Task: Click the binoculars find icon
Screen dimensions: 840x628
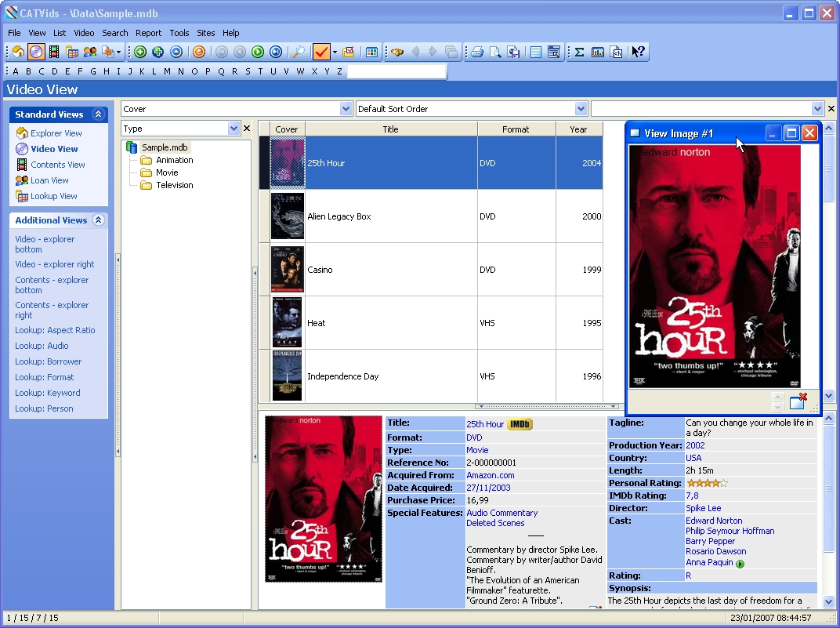Action: coord(397,52)
